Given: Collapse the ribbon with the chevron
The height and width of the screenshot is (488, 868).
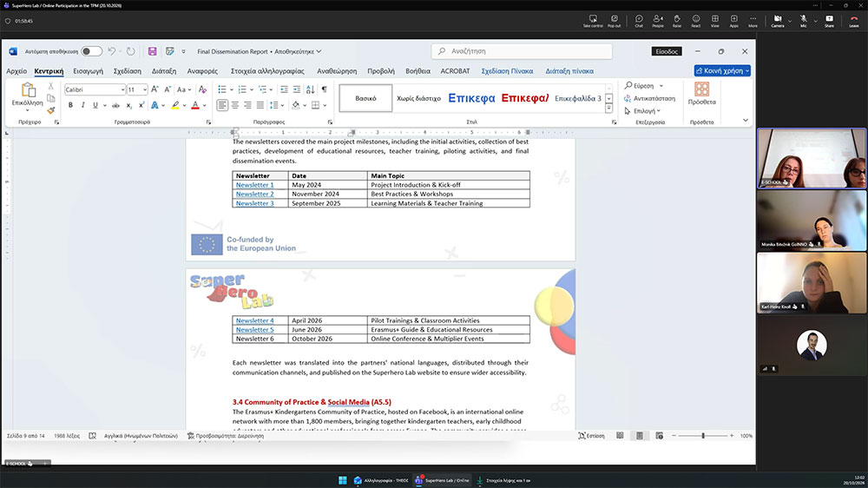Looking at the screenshot, I should click(745, 120).
